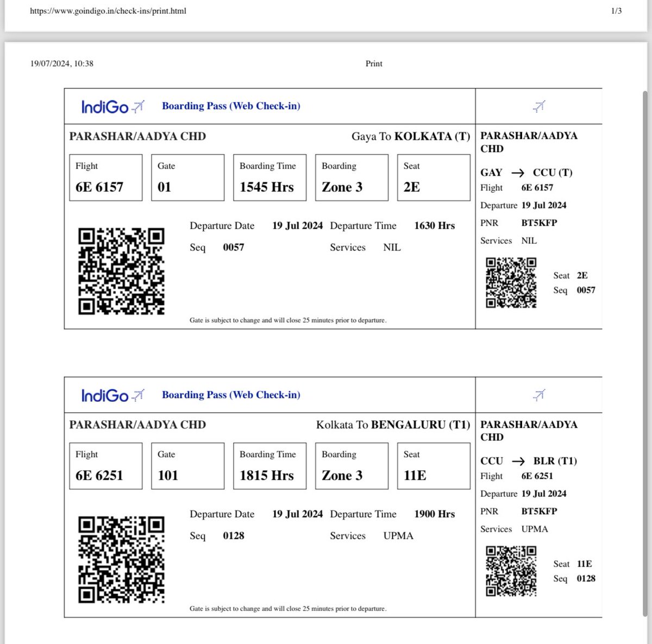Click the IndiGo logo on Kolkata–Bengaluru boarding pass
This screenshot has height=644, width=652.
point(112,395)
